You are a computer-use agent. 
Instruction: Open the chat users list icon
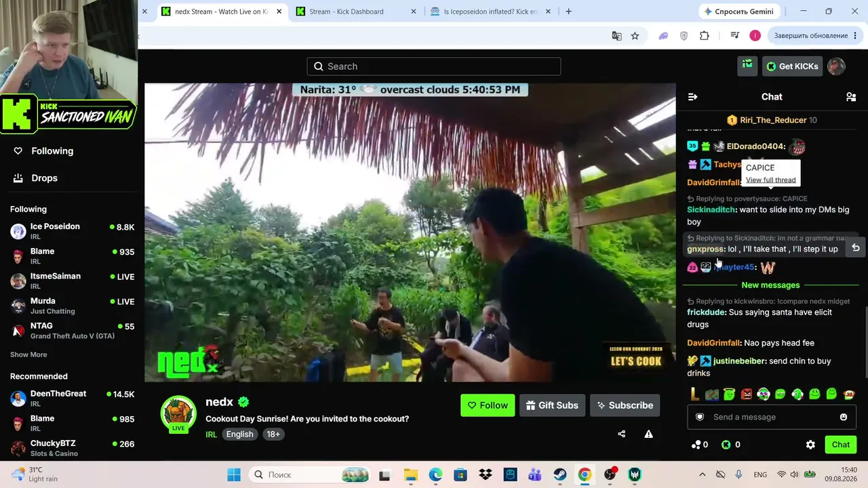coord(851,97)
